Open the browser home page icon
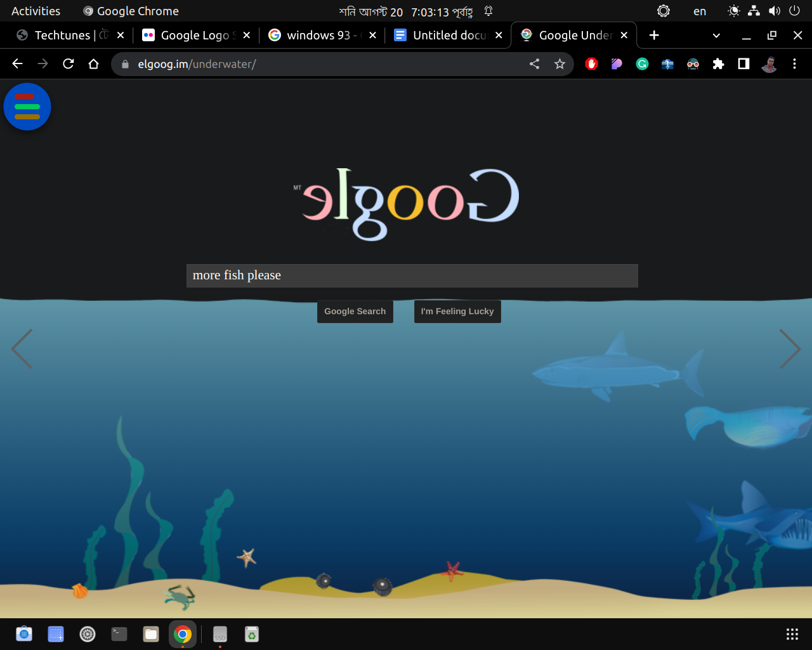812x650 pixels. 94,63
